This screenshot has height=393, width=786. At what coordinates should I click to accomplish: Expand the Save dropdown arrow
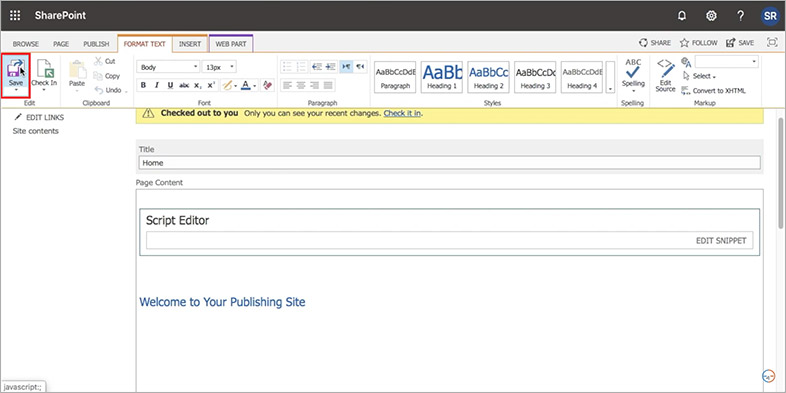pyautogui.click(x=16, y=90)
